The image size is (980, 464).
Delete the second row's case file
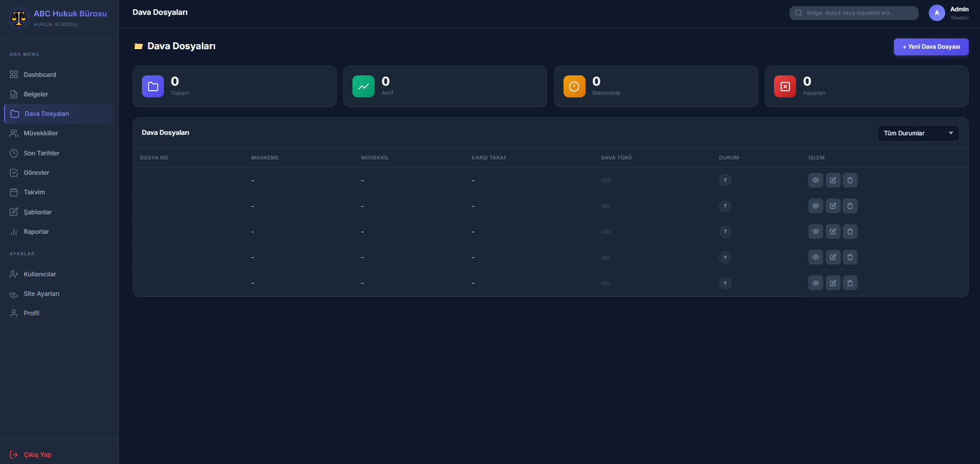[850, 206]
